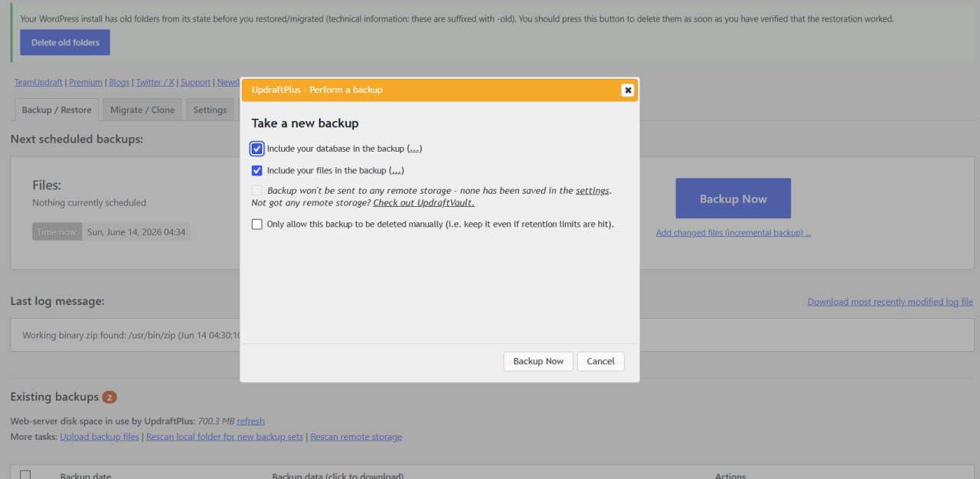
Task: Open the settings link in dialog
Action: click(x=593, y=191)
